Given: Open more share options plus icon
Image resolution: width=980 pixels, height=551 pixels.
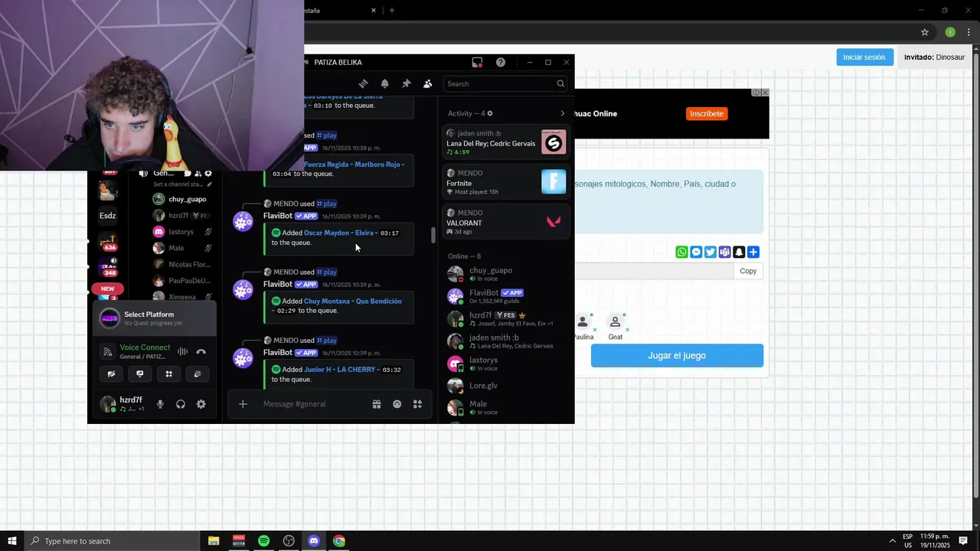Looking at the screenshot, I should tap(753, 252).
